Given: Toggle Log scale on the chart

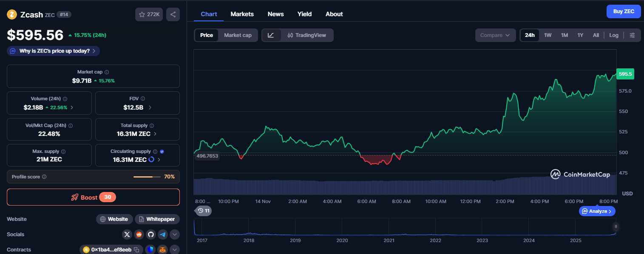Looking at the screenshot, I should click(x=614, y=35).
